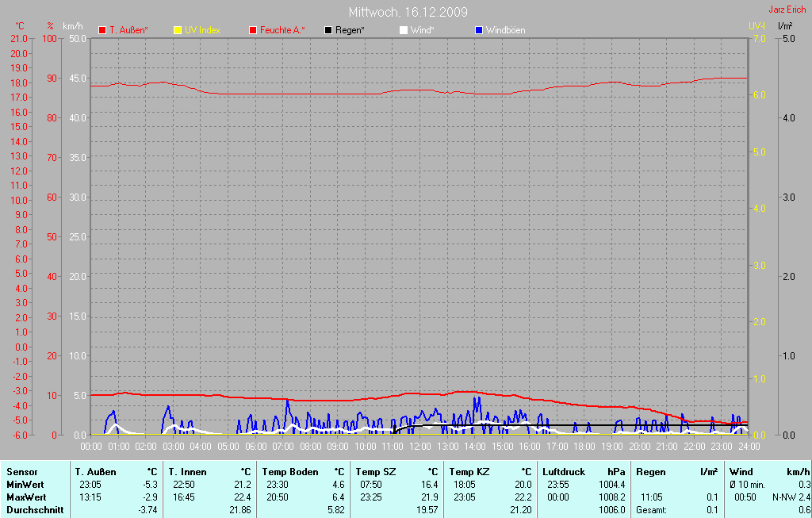The width and height of the screenshot is (812, 518).
Task: Click the black Regen legend swatch
Action: click(327, 30)
